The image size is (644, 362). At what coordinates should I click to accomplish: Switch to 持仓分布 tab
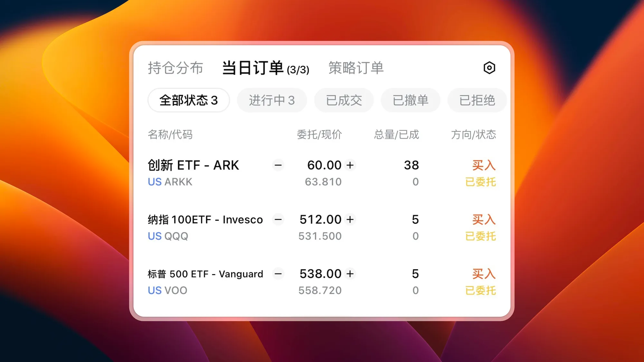pos(175,68)
